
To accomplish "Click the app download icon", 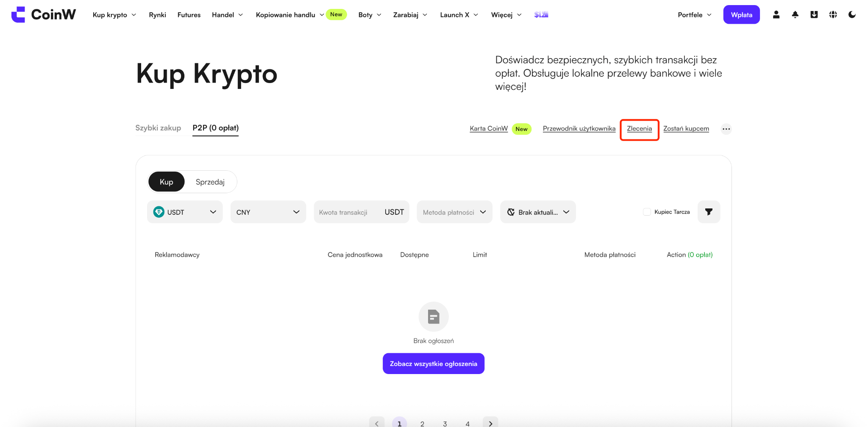I will tap(814, 15).
